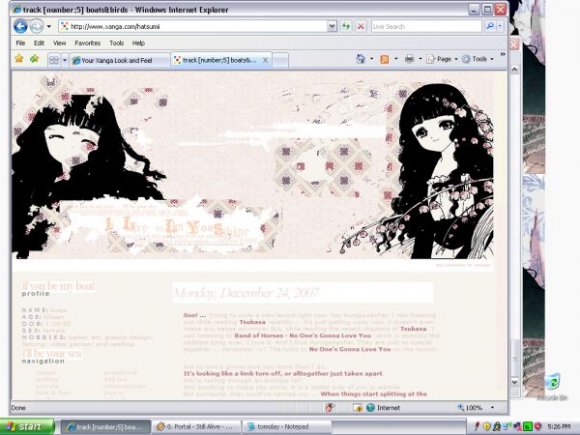Screen dimensions: 580x435
Task: Open the Help menu
Action: pyautogui.click(x=138, y=43)
